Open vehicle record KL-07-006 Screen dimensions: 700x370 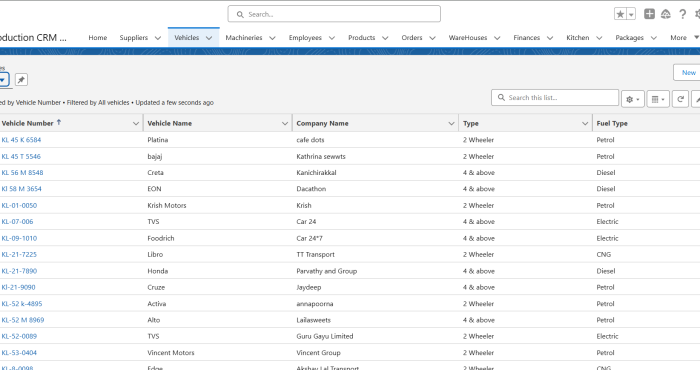tap(17, 221)
